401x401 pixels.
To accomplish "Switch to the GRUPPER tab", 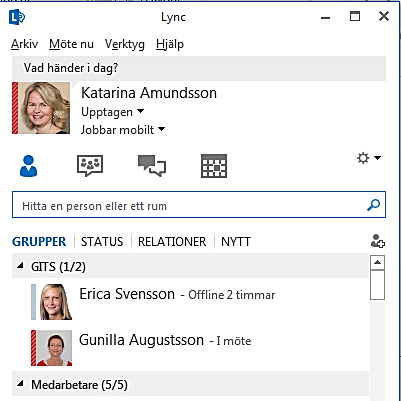I will point(39,242).
